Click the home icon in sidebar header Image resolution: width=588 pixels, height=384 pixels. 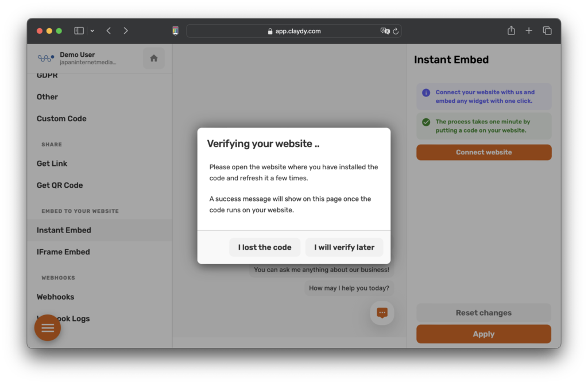(153, 58)
